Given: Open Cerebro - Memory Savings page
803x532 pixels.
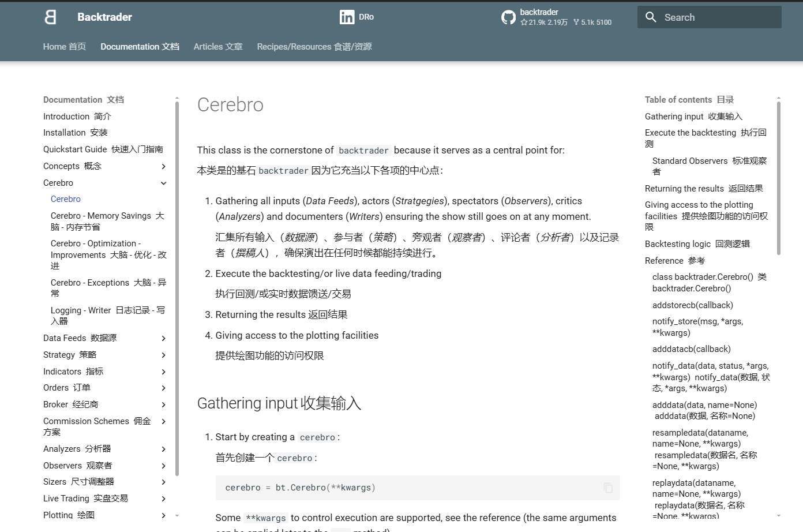Looking at the screenshot, I should pyautogui.click(x=108, y=222).
